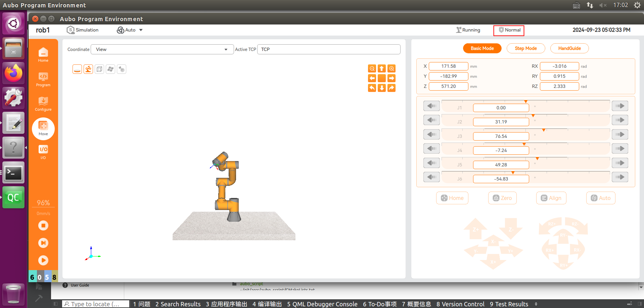
Task: Open the I/O page in sidebar
Action: 43,152
